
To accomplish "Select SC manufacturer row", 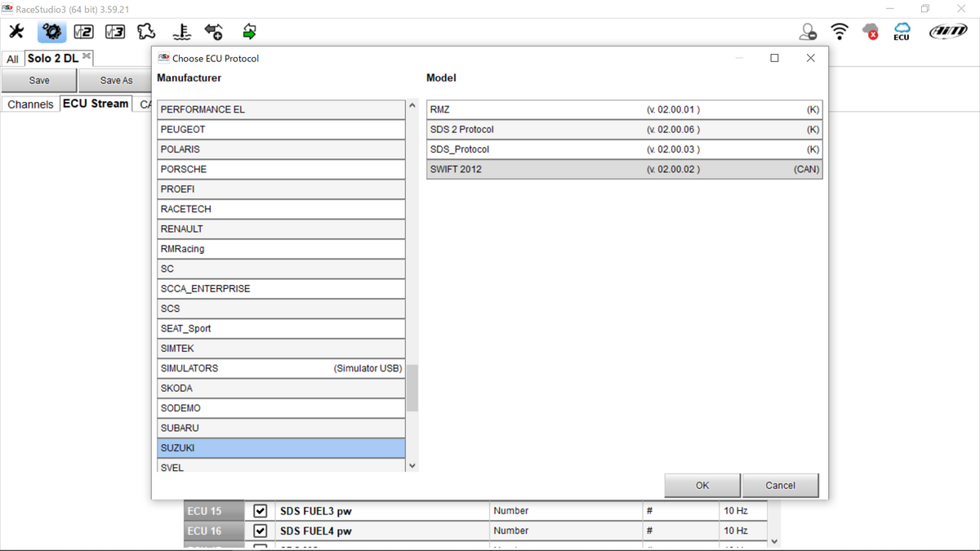I will click(281, 269).
